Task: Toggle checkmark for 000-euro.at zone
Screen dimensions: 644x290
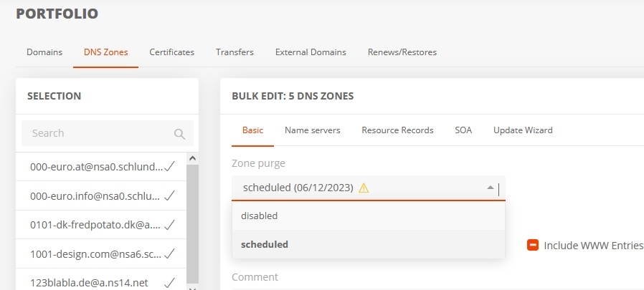Action: 169,167
